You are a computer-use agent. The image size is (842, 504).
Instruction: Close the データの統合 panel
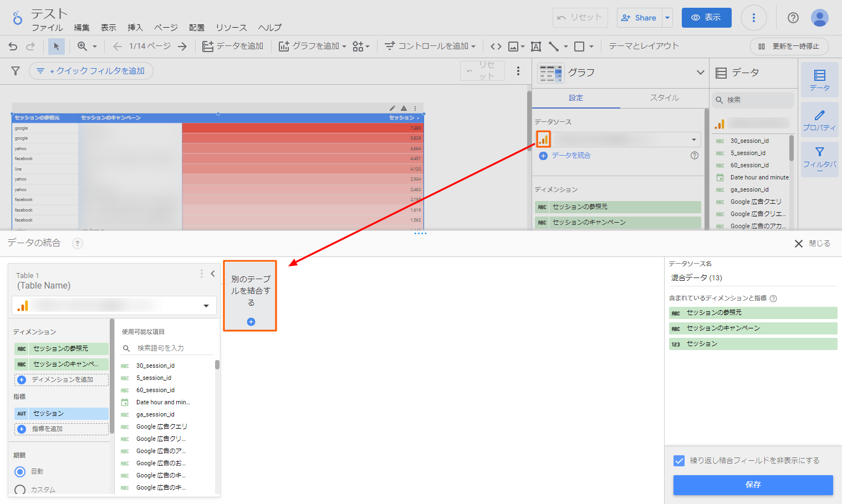[813, 244]
